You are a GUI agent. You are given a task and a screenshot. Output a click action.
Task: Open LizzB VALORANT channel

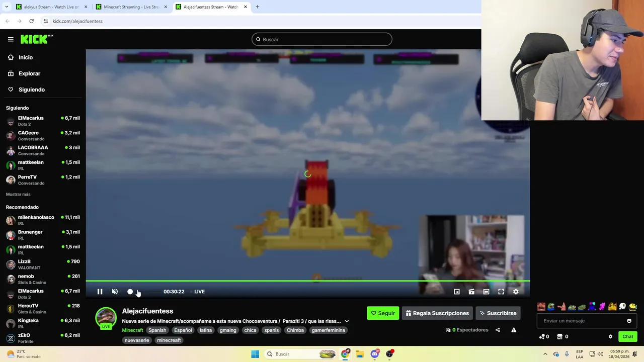[x=43, y=264]
